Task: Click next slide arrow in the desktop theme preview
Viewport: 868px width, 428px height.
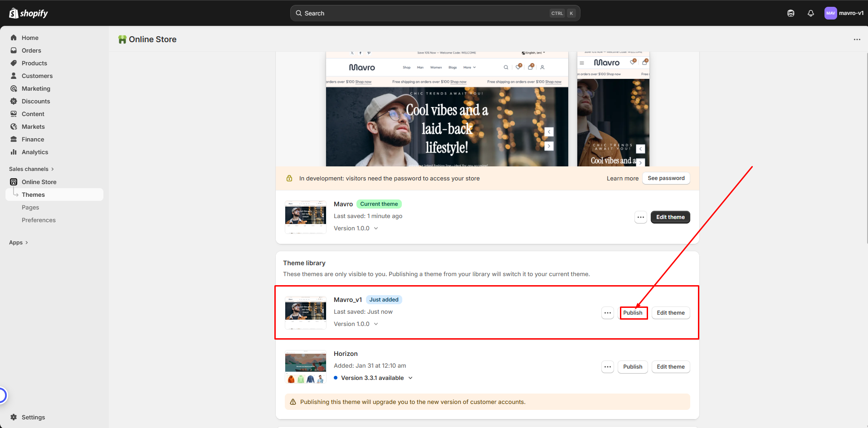Action: coord(549,146)
